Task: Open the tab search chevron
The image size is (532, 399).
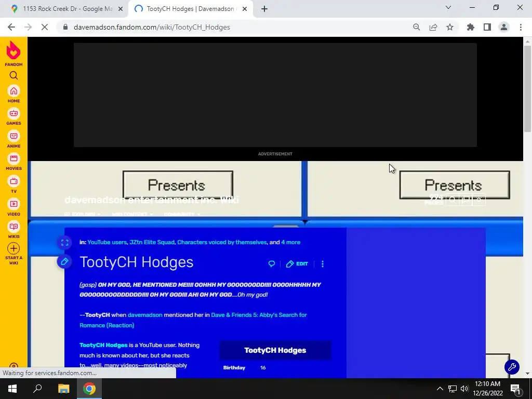Action: pyautogui.click(x=448, y=7)
